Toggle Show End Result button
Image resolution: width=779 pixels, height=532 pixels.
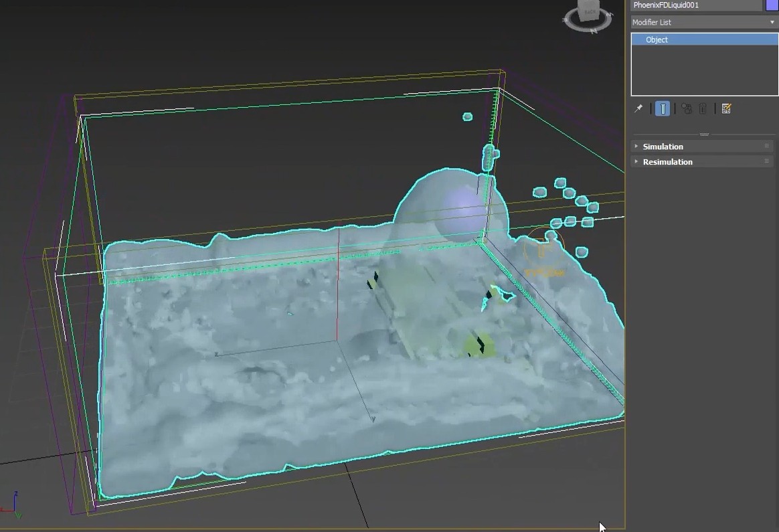pos(662,108)
